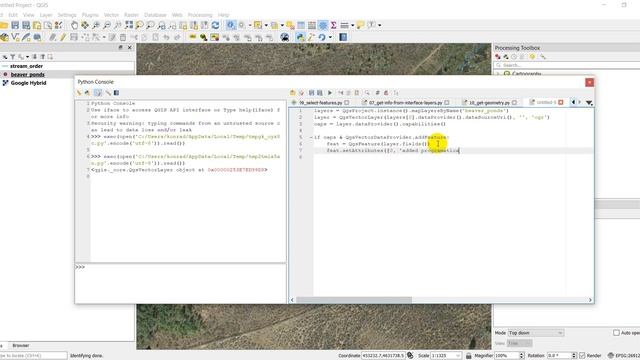Screen dimensions: 640x360
Task: Click the Refresh map icon
Action: point(216,25)
